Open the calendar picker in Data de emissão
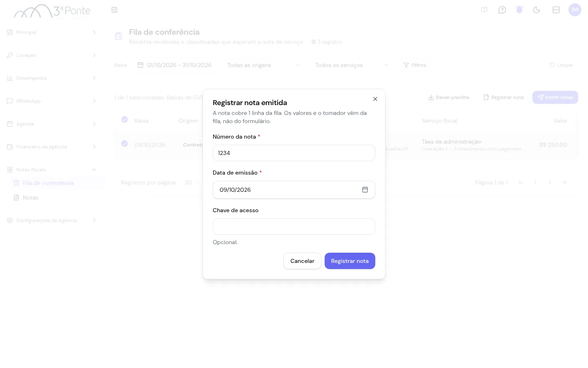The image size is (588, 368). (365, 190)
